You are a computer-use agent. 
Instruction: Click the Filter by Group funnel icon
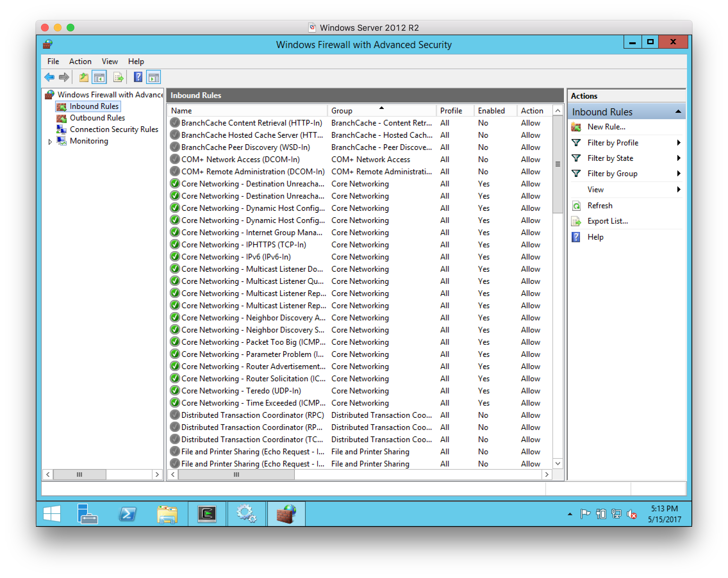(576, 174)
